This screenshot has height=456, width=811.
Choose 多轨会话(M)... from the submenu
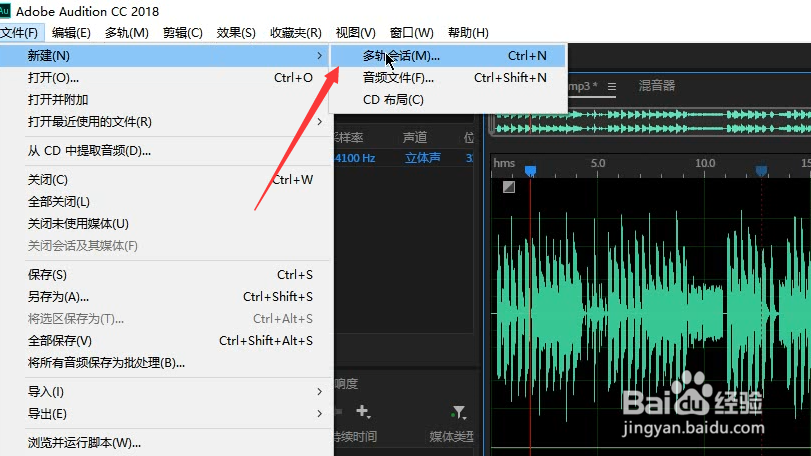448,56
